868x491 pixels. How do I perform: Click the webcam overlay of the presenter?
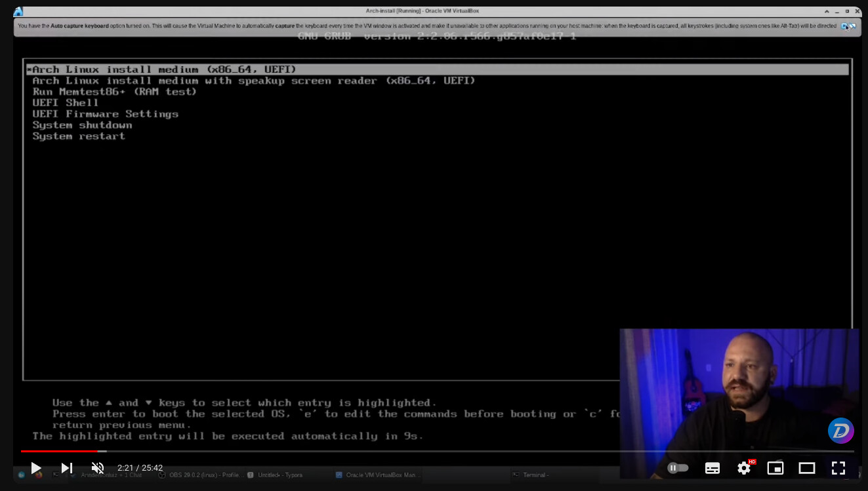[739, 403]
